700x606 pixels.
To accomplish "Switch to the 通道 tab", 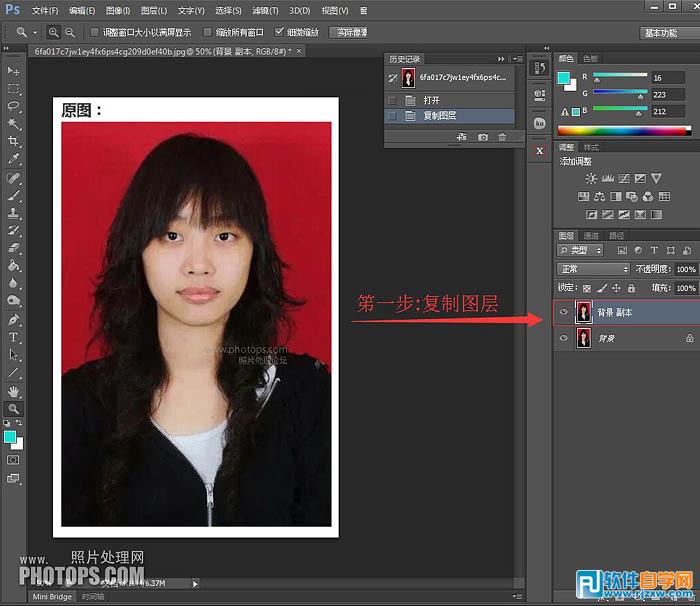I will coord(591,235).
